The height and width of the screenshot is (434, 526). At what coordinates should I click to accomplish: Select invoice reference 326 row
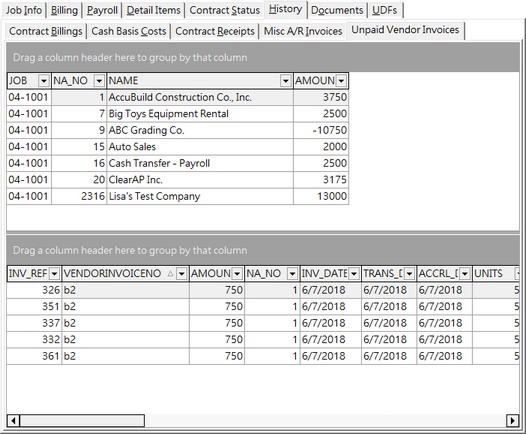[x=263, y=290]
